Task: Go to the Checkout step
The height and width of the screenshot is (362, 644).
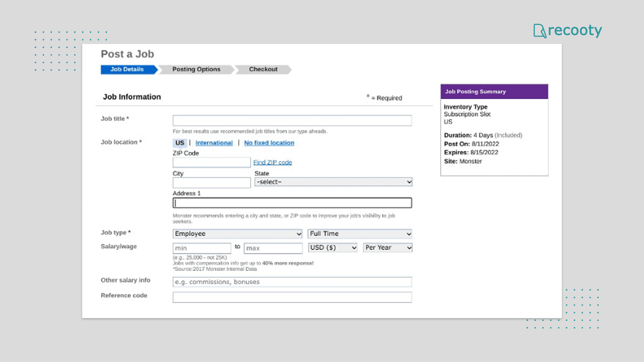Action: (263, 69)
